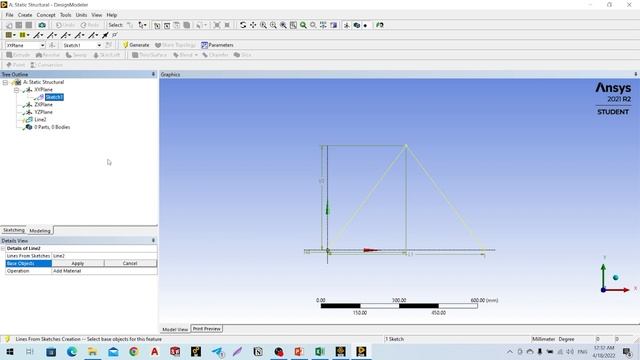Image resolution: width=640 pixels, height=360 pixels.
Task: Collapse the A: Static Structural tree node
Action: click(5, 82)
